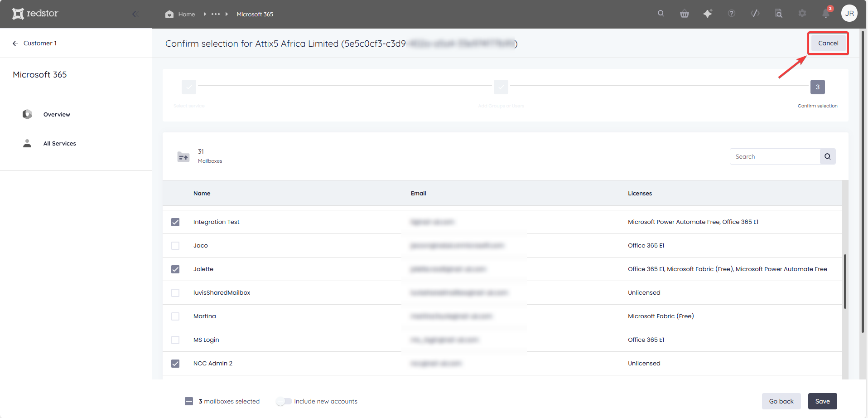Click the Home icon in breadcrumb
868x418 pixels.
click(x=169, y=14)
